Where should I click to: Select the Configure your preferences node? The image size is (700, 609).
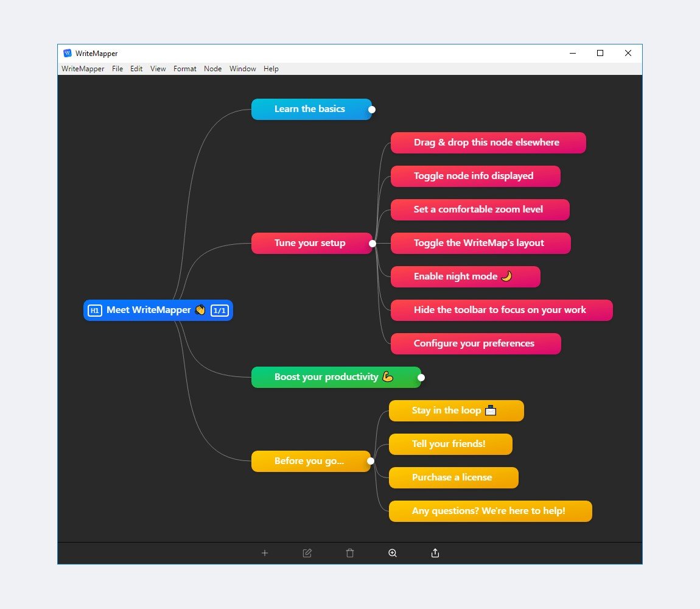click(476, 343)
